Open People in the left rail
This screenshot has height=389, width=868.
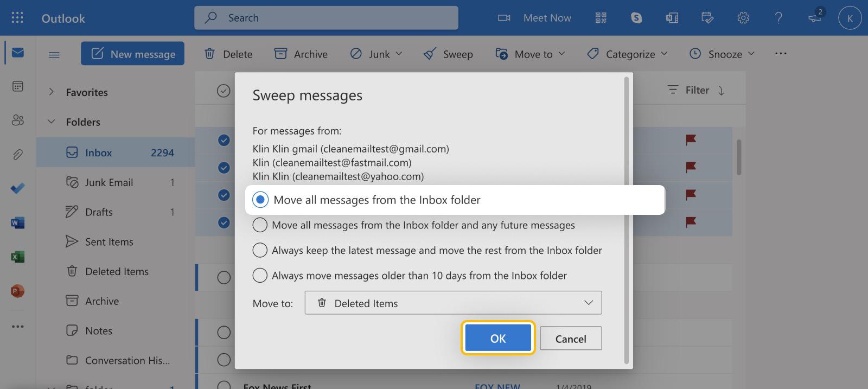pyautogui.click(x=17, y=120)
